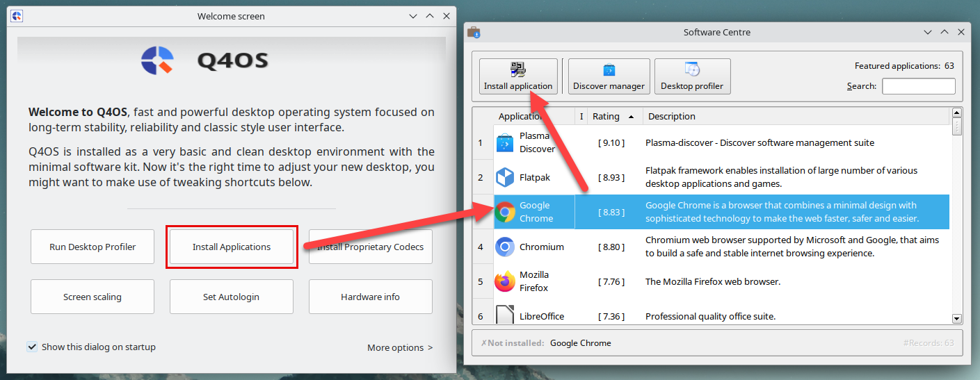This screenshot has height=380, width=980.
Task: Focus the Search input field
Action: tap(919, 86)
